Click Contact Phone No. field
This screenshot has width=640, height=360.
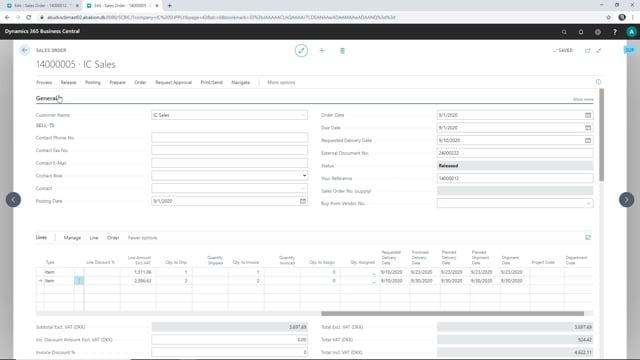[229, 138]
